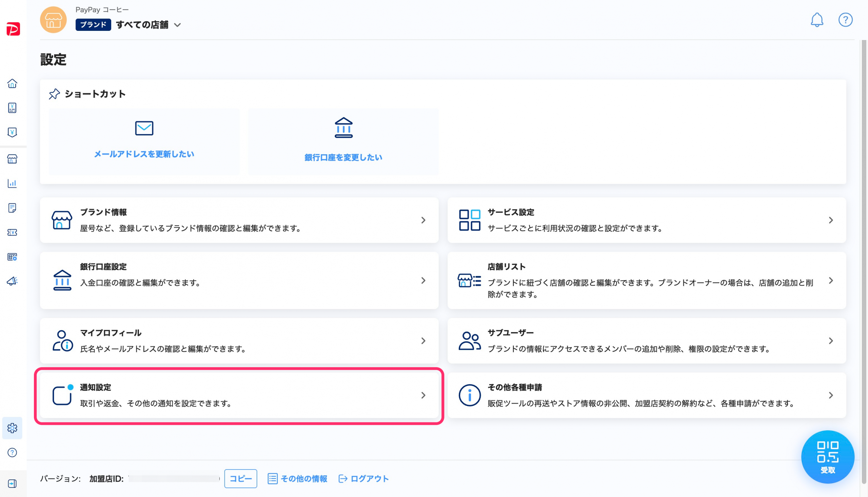Open ブランド情報 via its chevron arrow

(423, 220)
